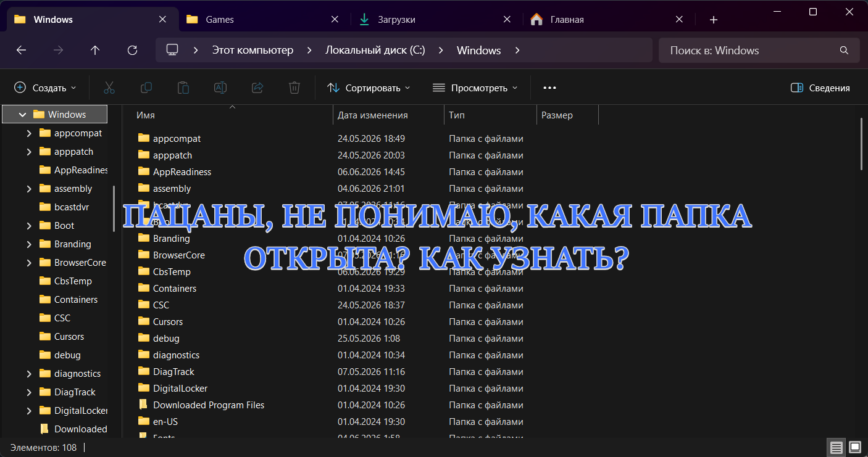Image resolution: width=868 pixels, height=457 pixels.
Task: Expand the DiagTrack node in the navigation tree
Action: point(29,392)
